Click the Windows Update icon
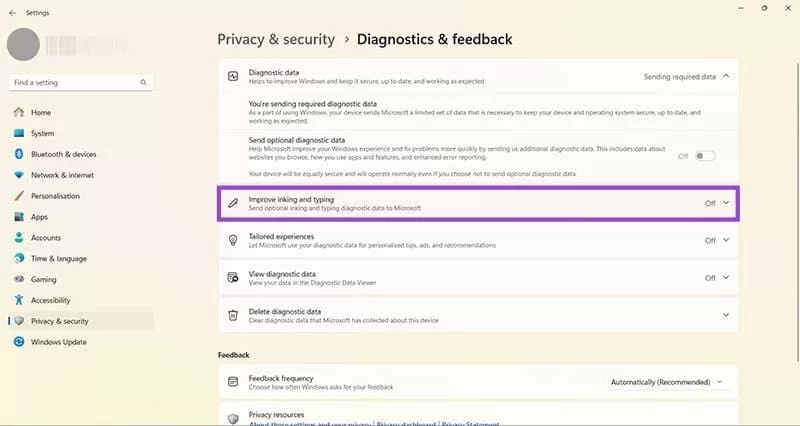800x426 pixels. coord(19,342)
